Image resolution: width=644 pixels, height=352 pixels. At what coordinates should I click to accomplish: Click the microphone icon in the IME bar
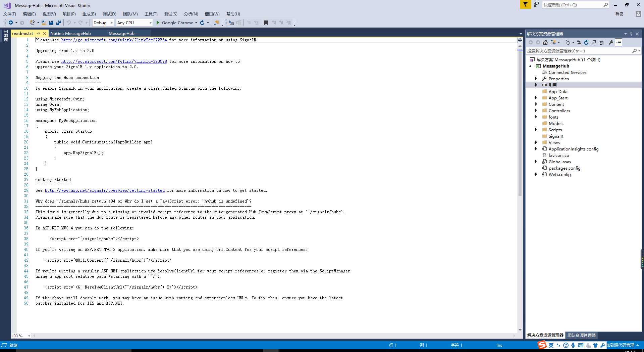click(573, 345)
